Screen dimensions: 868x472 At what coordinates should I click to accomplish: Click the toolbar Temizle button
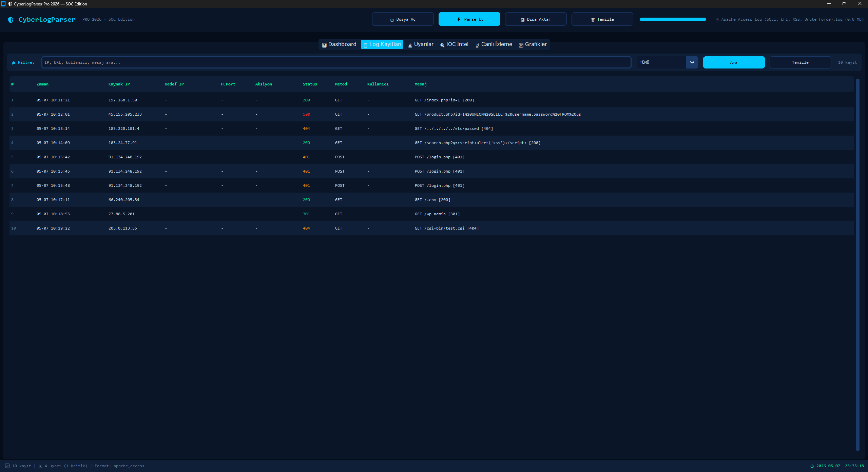(x=602, y=19)
